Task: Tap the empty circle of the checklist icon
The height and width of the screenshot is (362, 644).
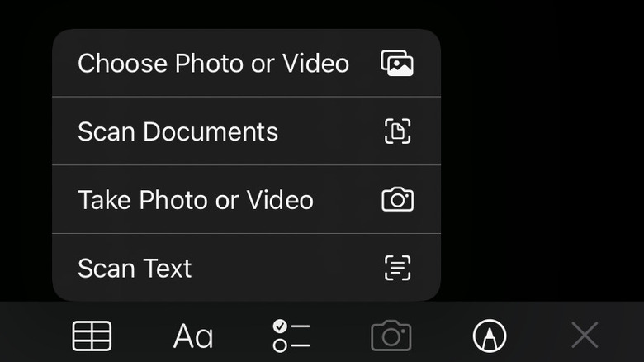Action: [x=280, y=345]
